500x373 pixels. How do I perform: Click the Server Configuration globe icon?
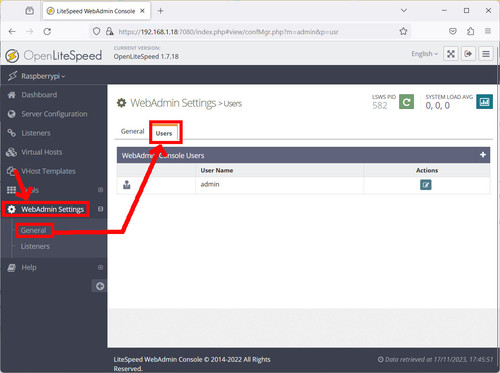12,114
